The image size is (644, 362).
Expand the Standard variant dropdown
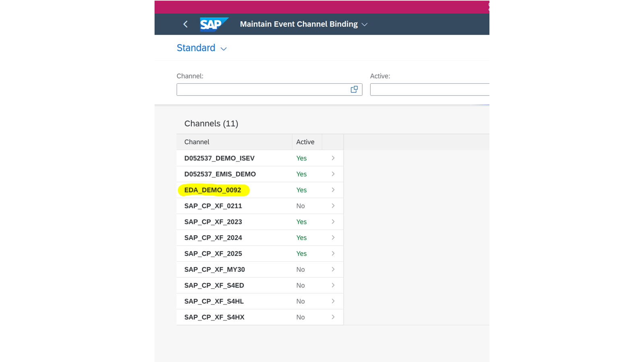[x=224, y=49]
